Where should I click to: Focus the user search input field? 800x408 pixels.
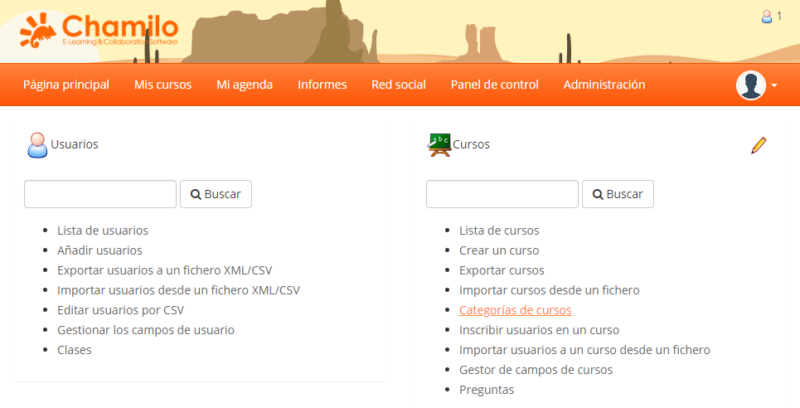tap(100, 194)
